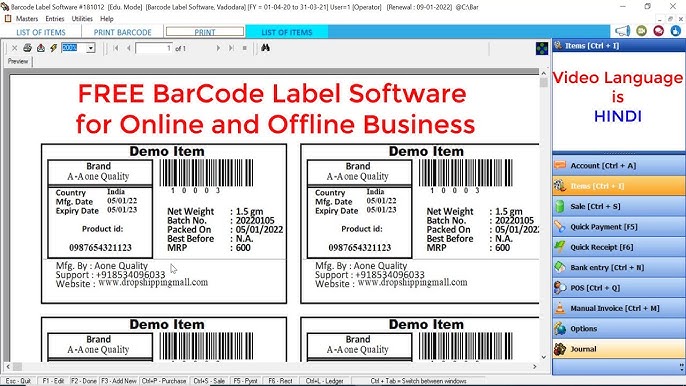
Task: Open Account (Ctrl + A) sidebar item
Action: tap(619, 165)
